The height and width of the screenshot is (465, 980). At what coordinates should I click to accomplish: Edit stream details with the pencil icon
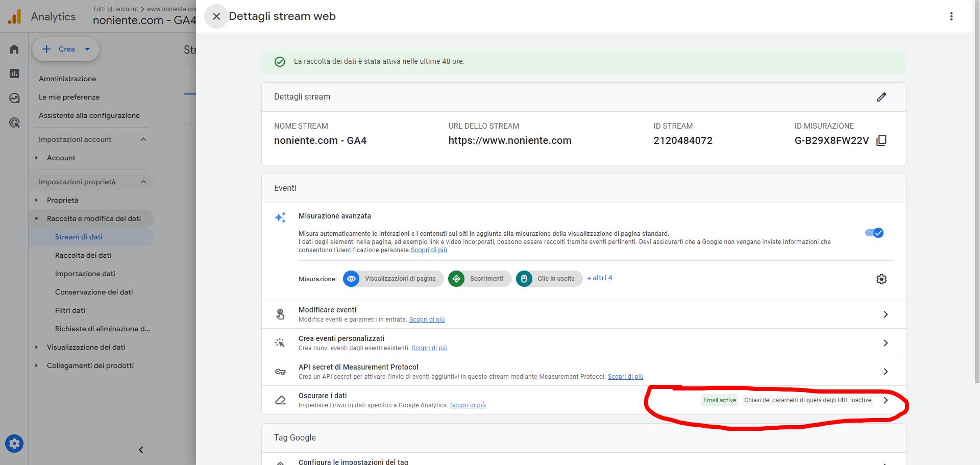(x=881, y=97)
